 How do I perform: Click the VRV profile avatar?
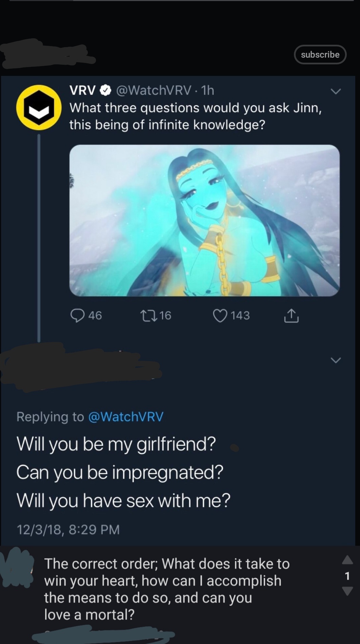coord(39,107)
